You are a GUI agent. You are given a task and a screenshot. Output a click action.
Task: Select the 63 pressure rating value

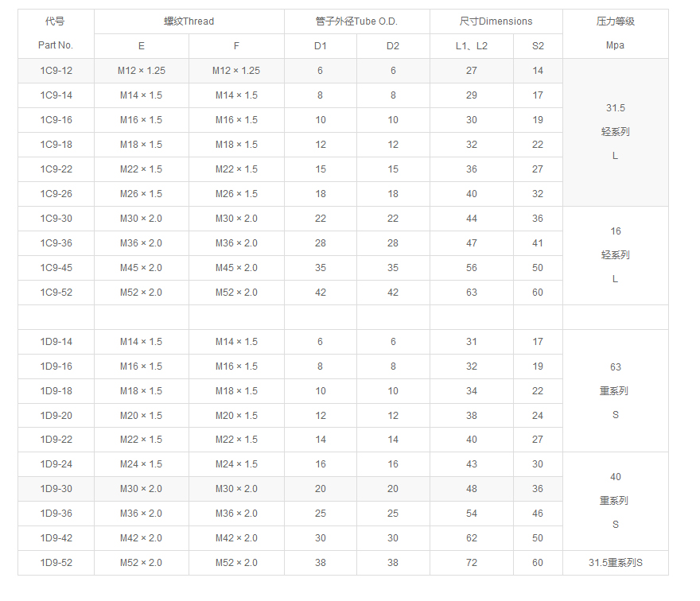(615, 367)
